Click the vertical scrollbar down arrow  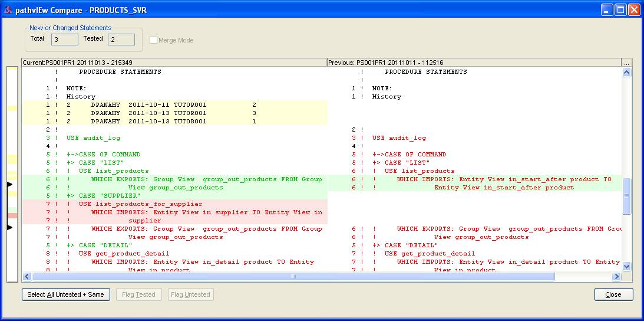point(626,266)
